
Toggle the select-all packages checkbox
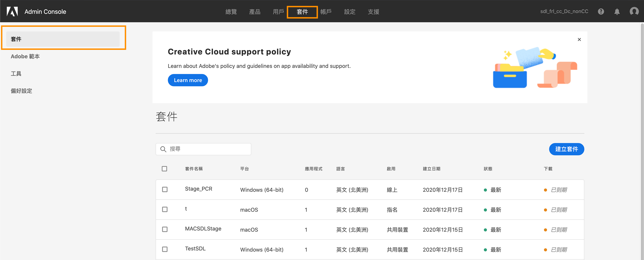click(x=164, y=169)
